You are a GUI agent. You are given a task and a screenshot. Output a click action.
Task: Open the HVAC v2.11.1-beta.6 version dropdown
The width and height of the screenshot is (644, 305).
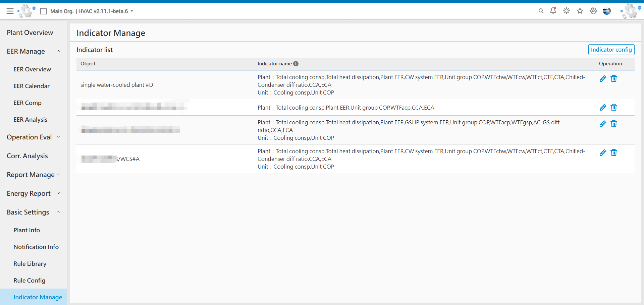[131, 11]
